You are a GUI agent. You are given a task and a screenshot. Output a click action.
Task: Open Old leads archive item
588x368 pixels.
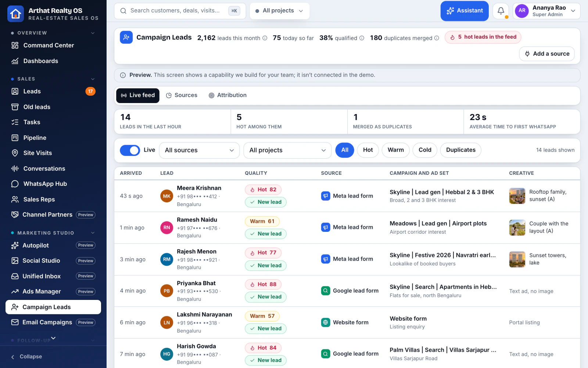(53, 107)
